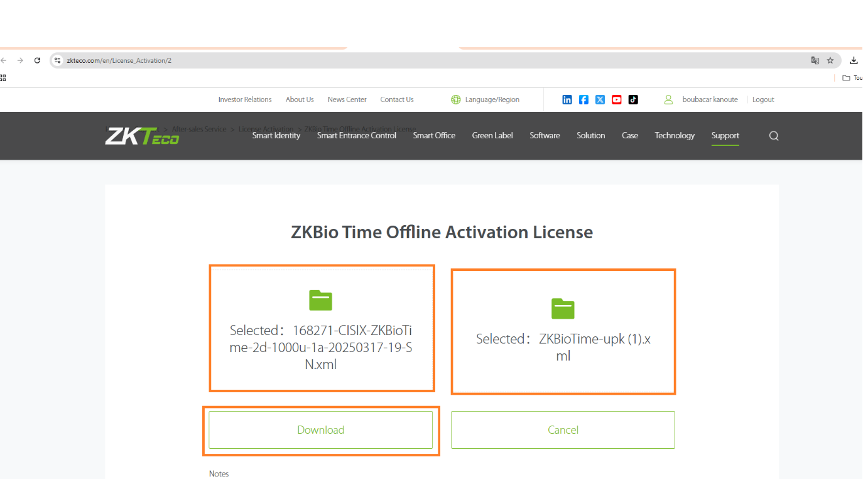
Task: Open the Language/Region selector
Action: (486, 99)
